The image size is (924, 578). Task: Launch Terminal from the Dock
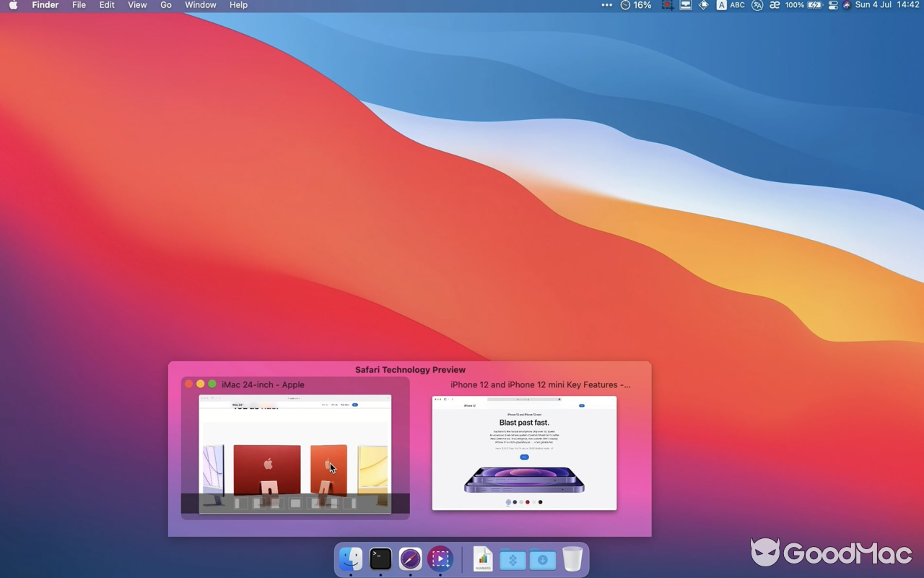[380, 559]
